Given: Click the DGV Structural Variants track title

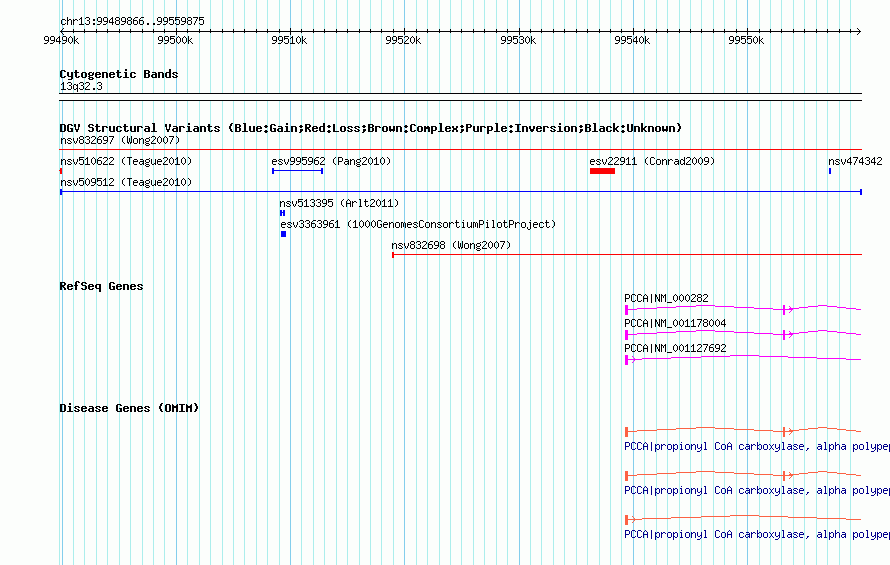Looking at the screenshot, I should click(x=370, y=128).
